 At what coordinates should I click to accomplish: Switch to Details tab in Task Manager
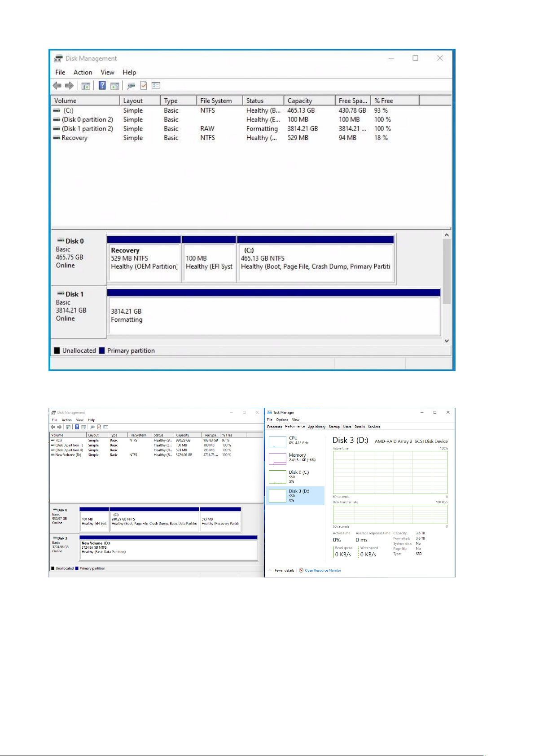coord(360,427)
